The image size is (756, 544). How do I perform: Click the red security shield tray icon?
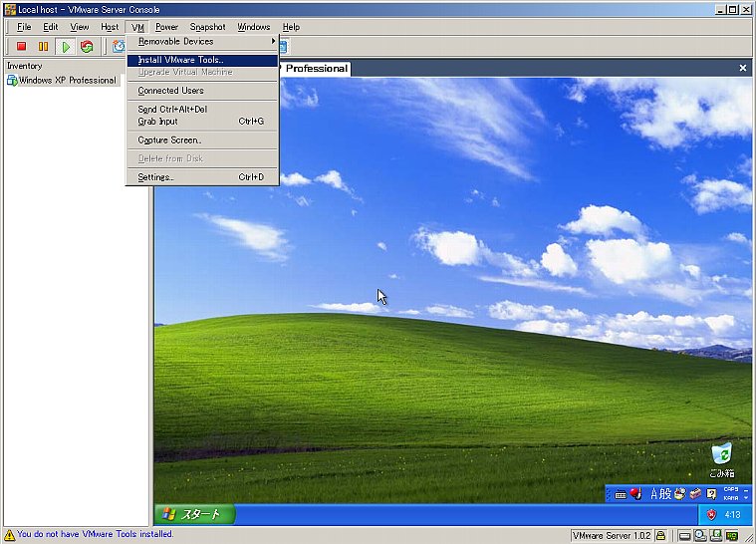(711, 514)
